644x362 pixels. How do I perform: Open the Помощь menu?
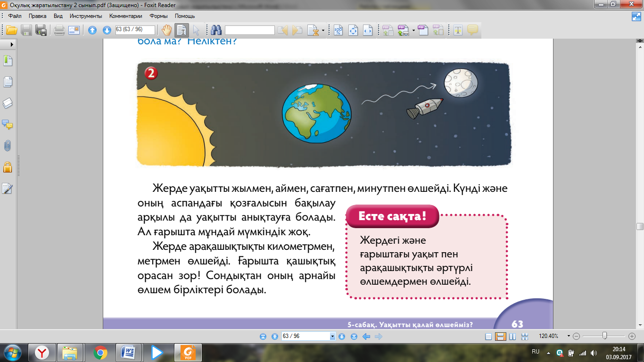click(x=185, y=16)
